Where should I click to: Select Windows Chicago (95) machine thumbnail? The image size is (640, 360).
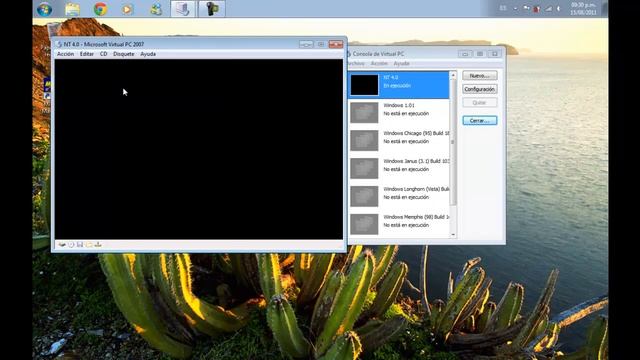coord(364,140)
